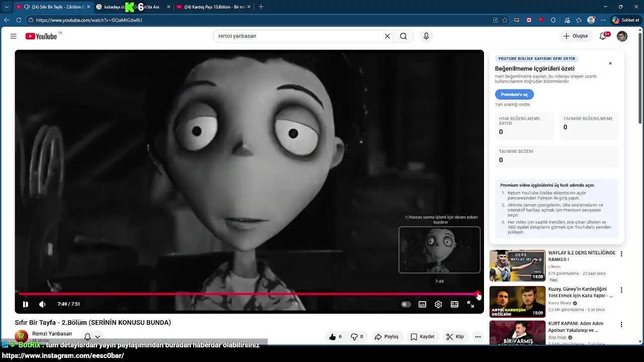Image resolution: width=644 pixels, height=362 pixels.
Task: Toggle subtitles in the player
Action: pos(422,304)
